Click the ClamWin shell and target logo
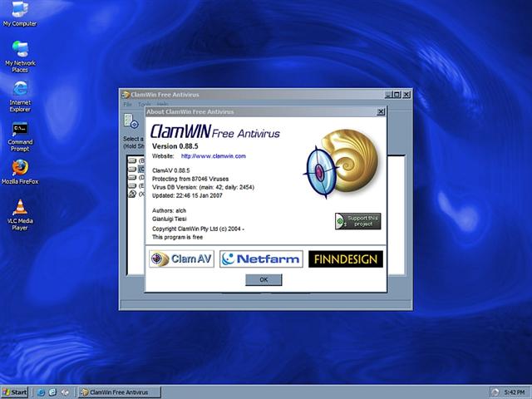The width and height of the screenshot is (532, 399). coord(342,164)
